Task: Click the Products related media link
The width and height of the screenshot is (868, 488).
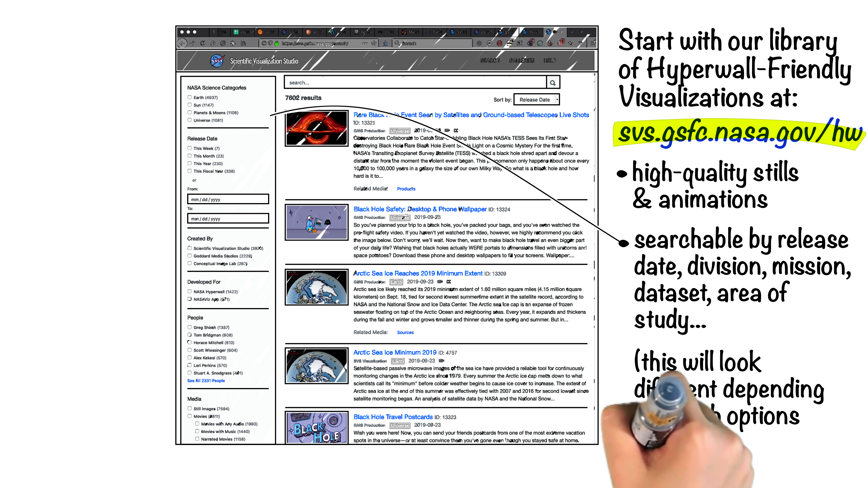Action: coord(406,189)
